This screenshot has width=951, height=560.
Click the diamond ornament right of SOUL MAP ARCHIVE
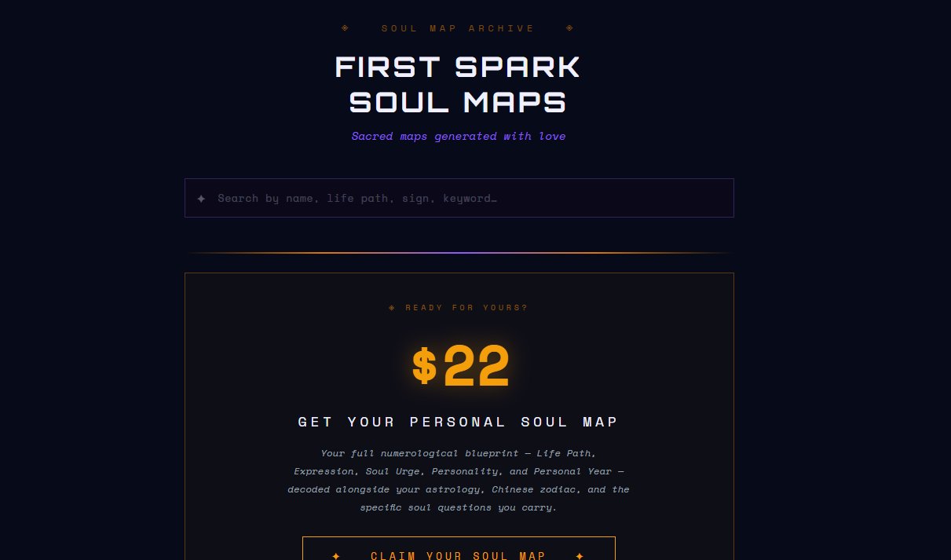pyautogui.click(x=569, y=28)
